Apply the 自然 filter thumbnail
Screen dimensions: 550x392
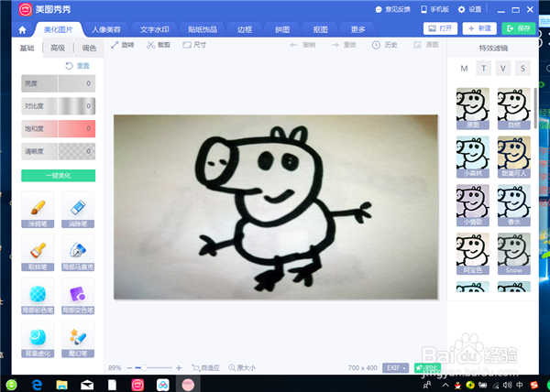click(514, 109)
